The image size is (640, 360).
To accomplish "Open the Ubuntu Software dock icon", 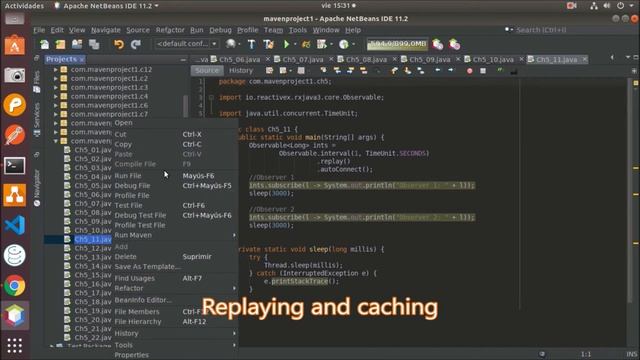I will pos(14,45).
